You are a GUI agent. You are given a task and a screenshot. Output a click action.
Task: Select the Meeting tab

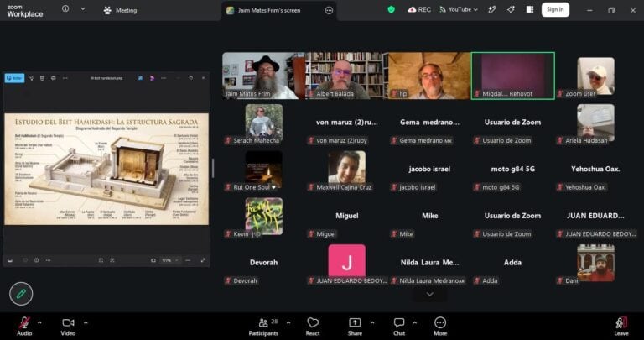pyautogui.click(x=121, y=10)
